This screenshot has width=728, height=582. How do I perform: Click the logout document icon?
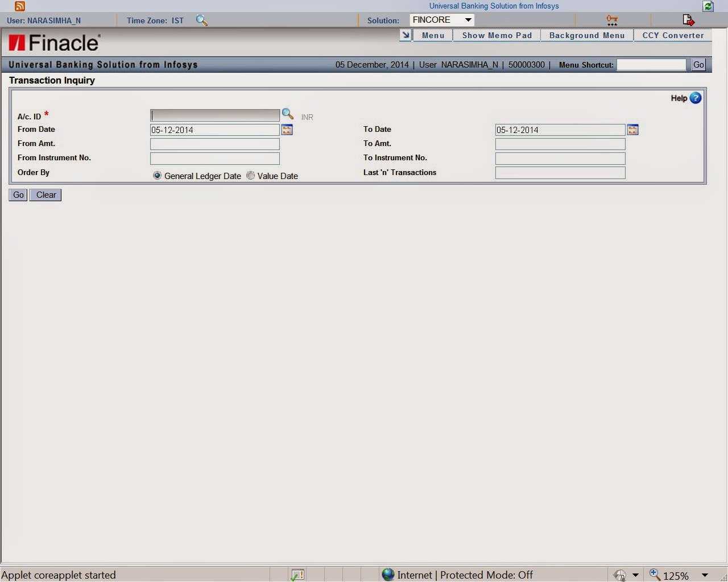[688, 20]
